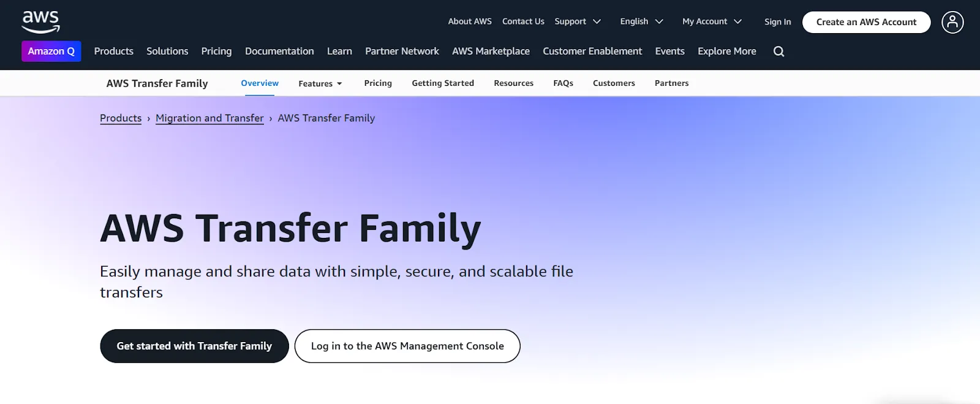Open the Products menu
This screenshot has width=980, height=404.
click(x=114, y=51)
